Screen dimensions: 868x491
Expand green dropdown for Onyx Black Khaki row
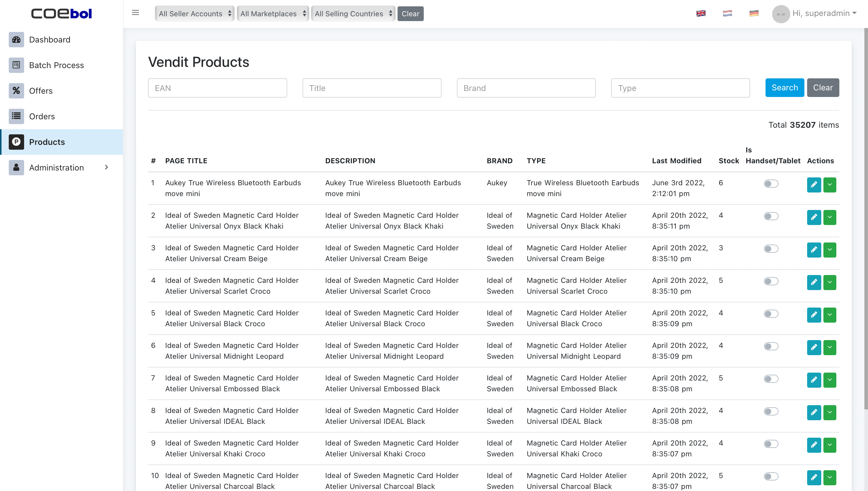pyautogui.click(x=829, y=217)
